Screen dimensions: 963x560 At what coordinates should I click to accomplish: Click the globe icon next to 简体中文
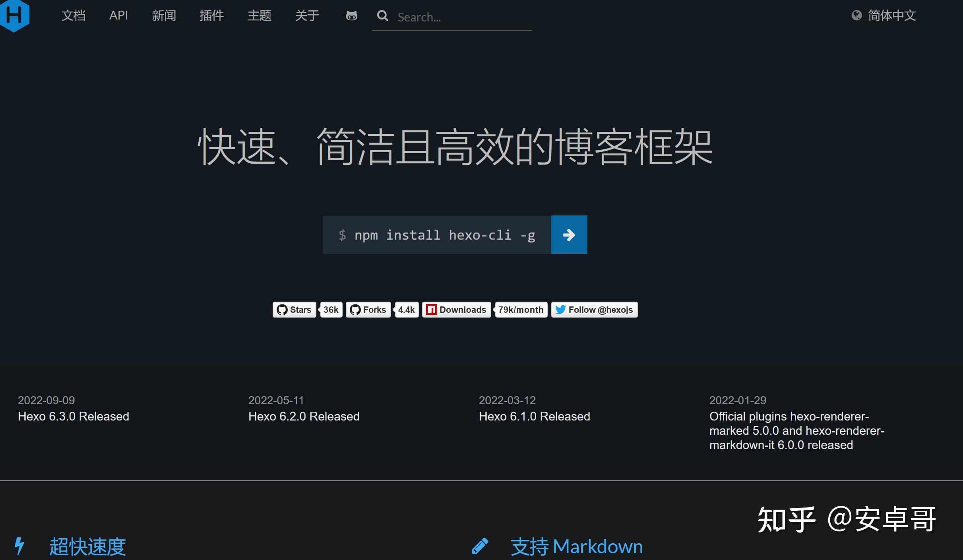[x=856, y=16]
